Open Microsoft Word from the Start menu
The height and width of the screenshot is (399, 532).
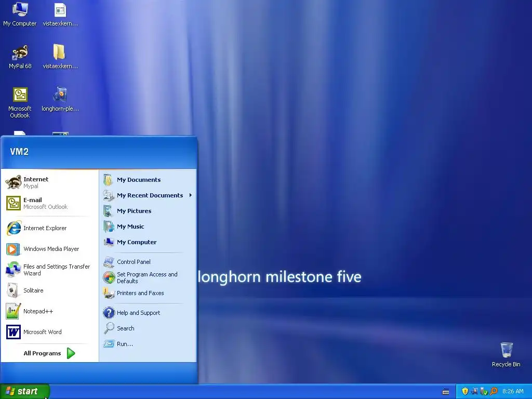point(49,332)
